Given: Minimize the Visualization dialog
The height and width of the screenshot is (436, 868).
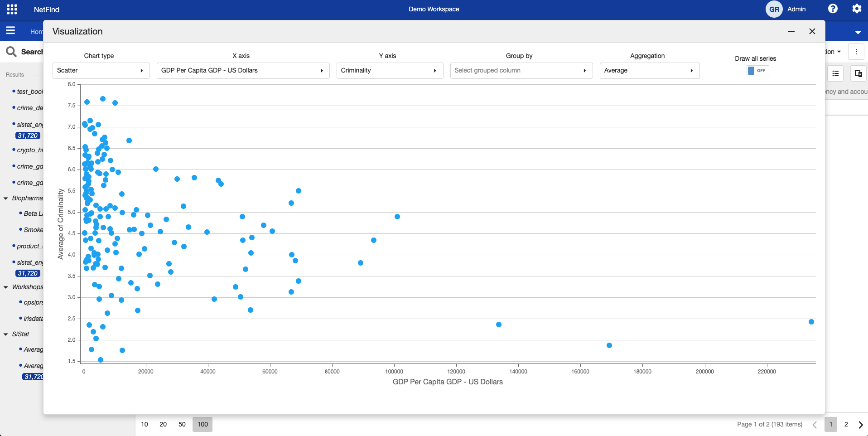Looking at the screenshot, I should 791,31.
